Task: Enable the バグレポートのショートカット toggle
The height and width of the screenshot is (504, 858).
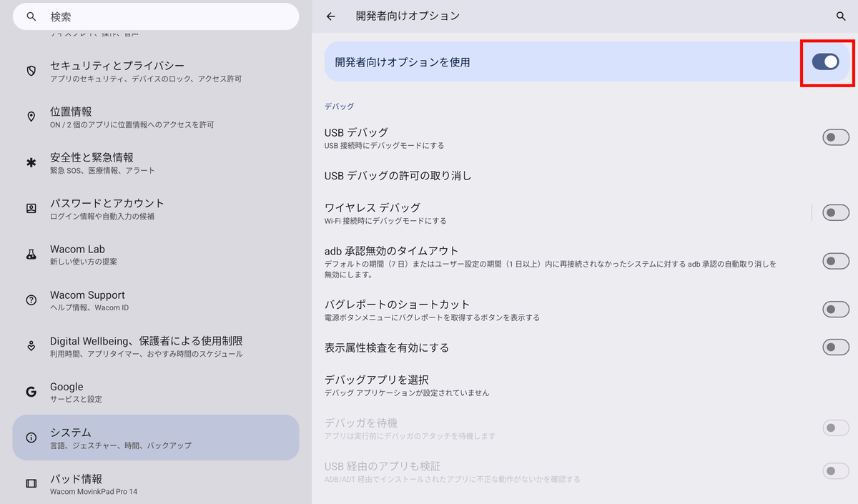Action: click(x=835, y=310)
